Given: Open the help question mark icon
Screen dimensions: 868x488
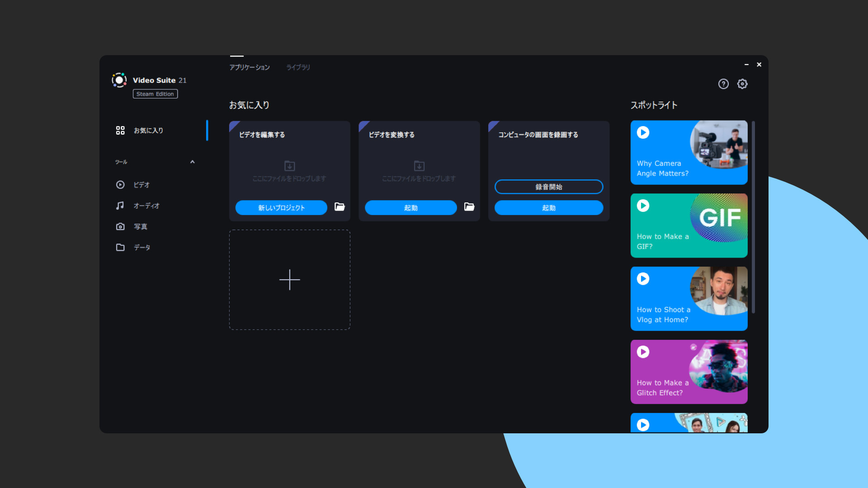Looking at the screenshot, I should pos(723,84).
